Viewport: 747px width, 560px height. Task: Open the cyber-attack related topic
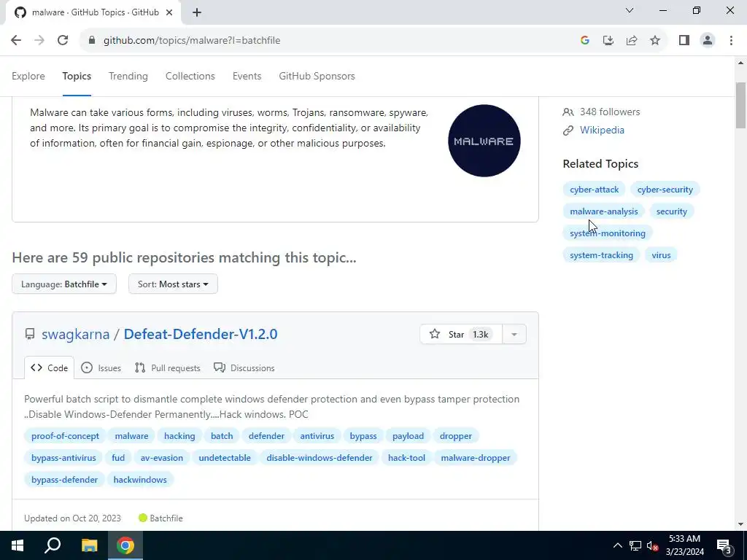click(x=594, y=190)
